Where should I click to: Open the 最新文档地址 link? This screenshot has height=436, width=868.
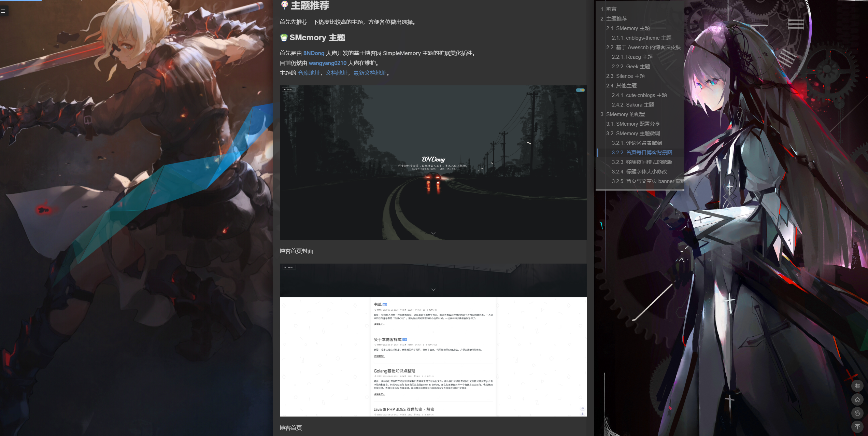370,73
